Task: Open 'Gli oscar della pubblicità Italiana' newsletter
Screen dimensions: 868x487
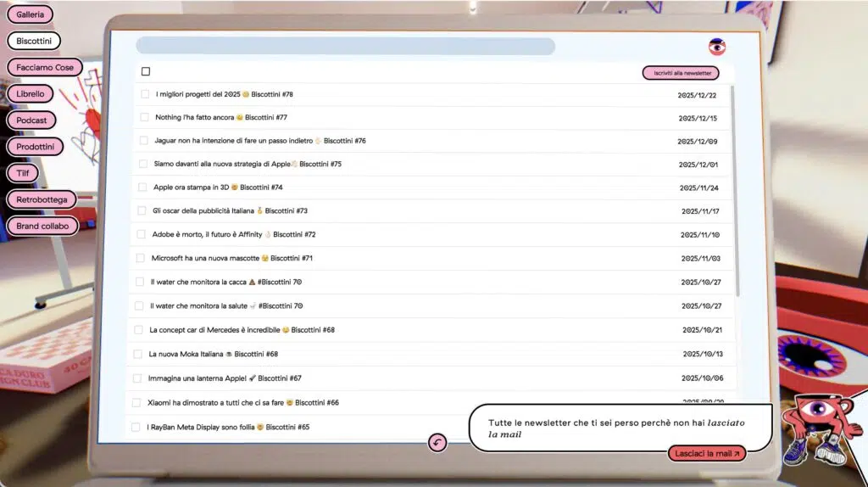Action: 230,210
